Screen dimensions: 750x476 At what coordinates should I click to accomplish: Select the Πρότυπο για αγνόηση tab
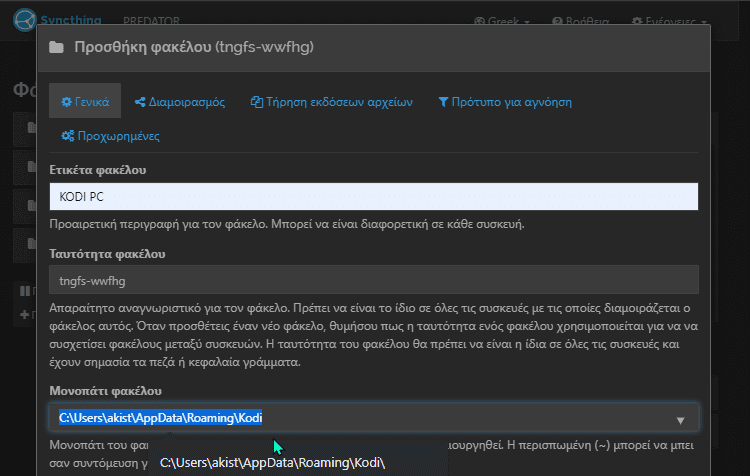click(505, 101)
